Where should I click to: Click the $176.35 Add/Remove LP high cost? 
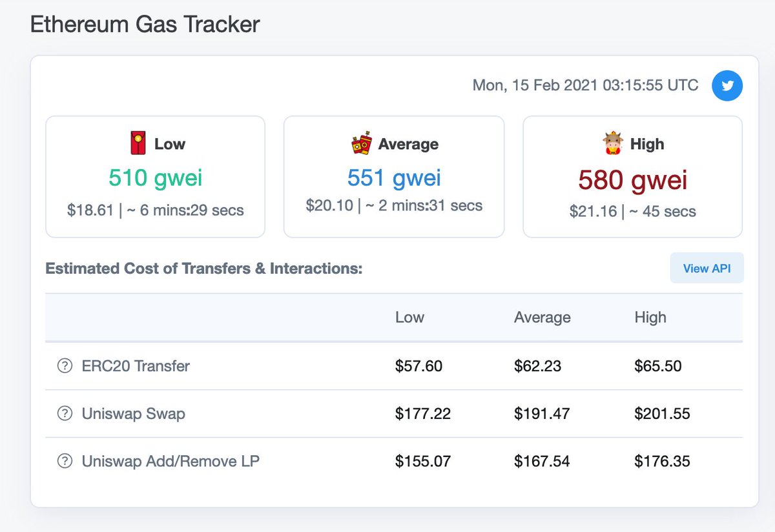662,461
